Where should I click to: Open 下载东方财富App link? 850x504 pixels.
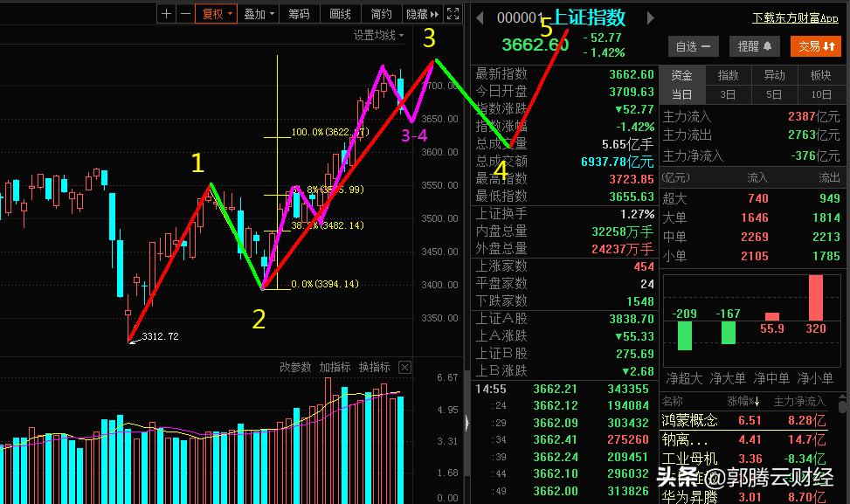click(x=795, y=17)
